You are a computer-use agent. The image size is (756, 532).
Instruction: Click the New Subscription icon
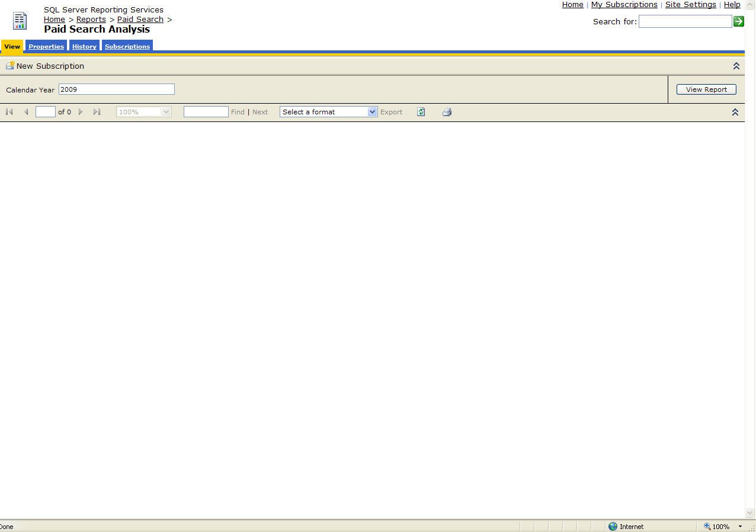pos(9,66)
